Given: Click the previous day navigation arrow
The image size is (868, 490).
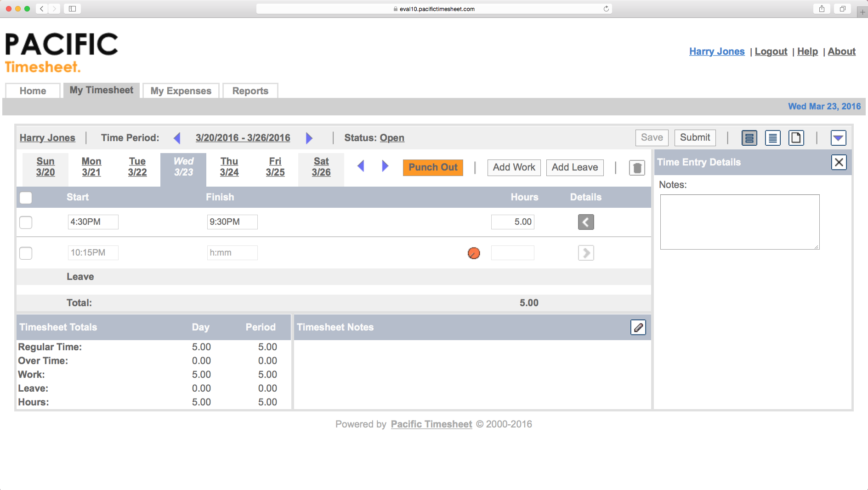Looking at the screenshot, I should 361,167.
